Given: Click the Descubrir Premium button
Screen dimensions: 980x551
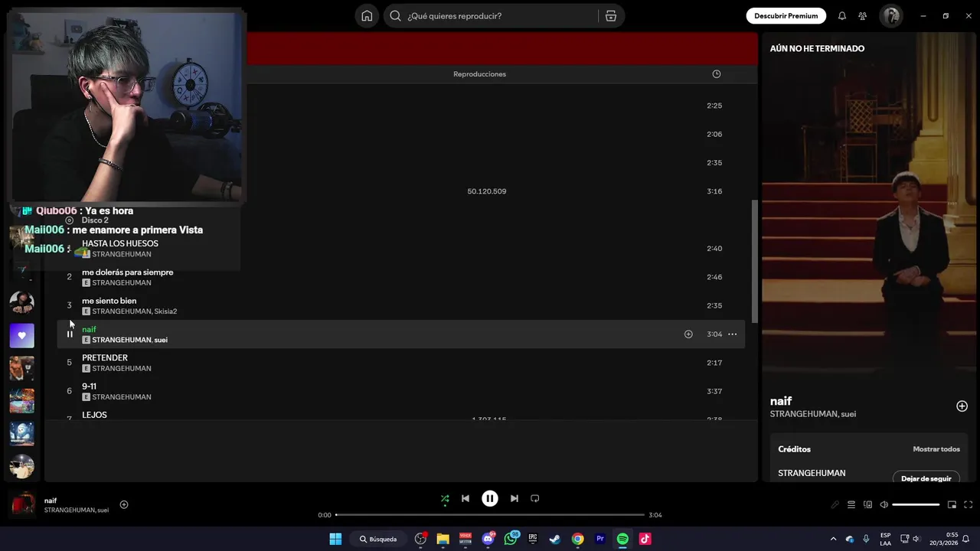Looking at the screenshot, I should tap(786, 16).
